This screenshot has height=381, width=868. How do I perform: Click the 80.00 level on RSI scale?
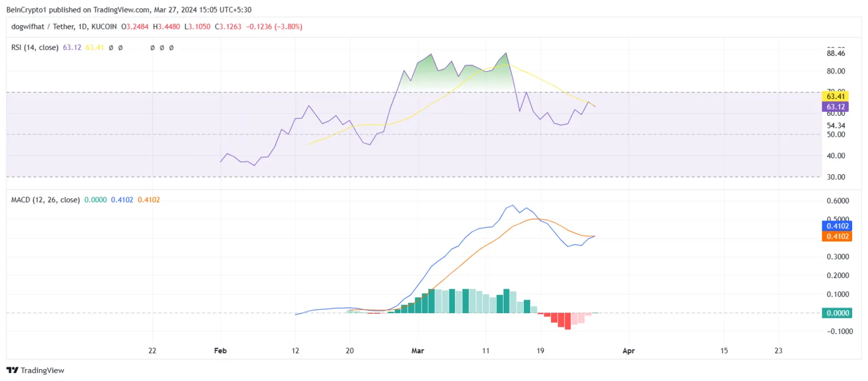click(x=835, y=71)
